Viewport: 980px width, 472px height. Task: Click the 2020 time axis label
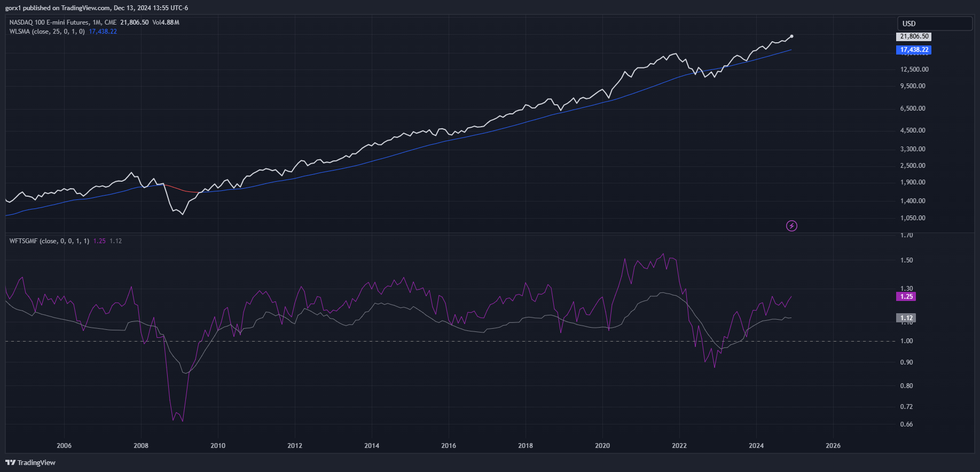tap(602, 446)
